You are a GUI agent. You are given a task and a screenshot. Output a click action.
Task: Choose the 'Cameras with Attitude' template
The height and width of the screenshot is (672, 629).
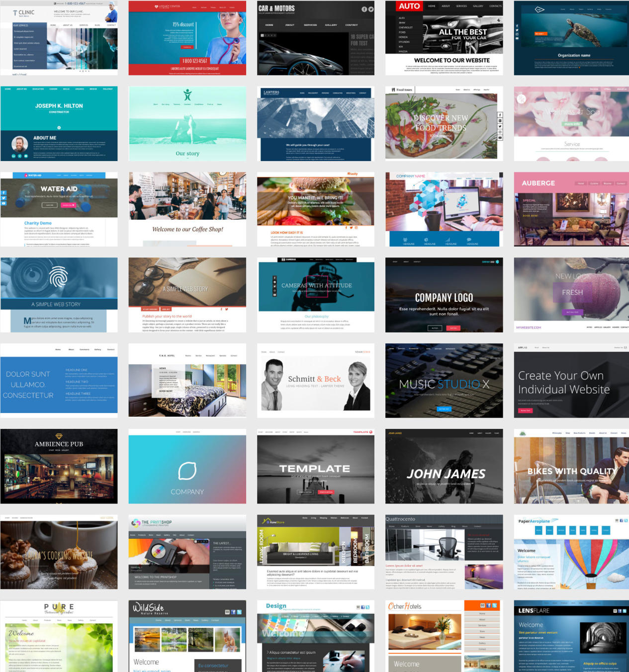pos(316,295)
